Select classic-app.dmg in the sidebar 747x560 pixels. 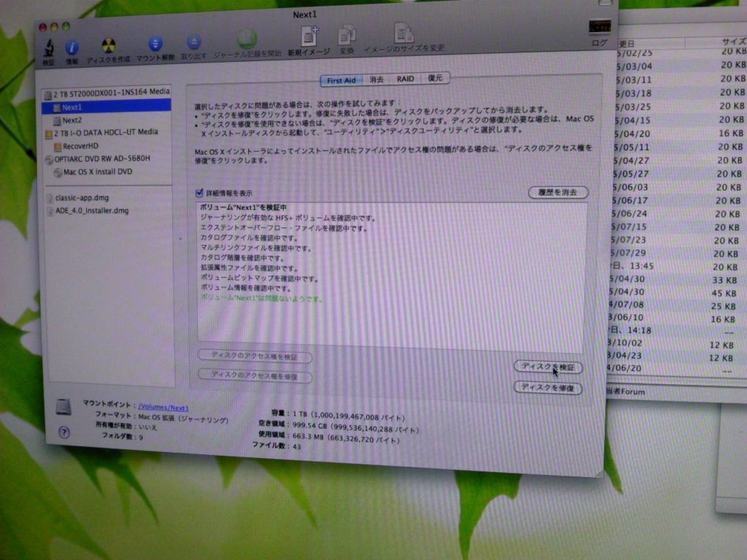pyautogui.click(x=82, y=198)
